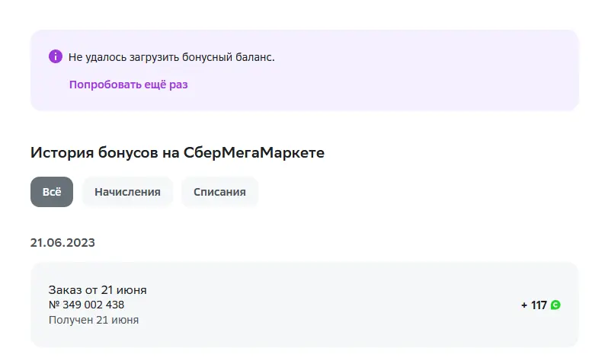The image size is (605, 364).
Task: Click the word 'СберМегаМаркете' in the heading
Action: pyautogui.click(x=254, y=153)
